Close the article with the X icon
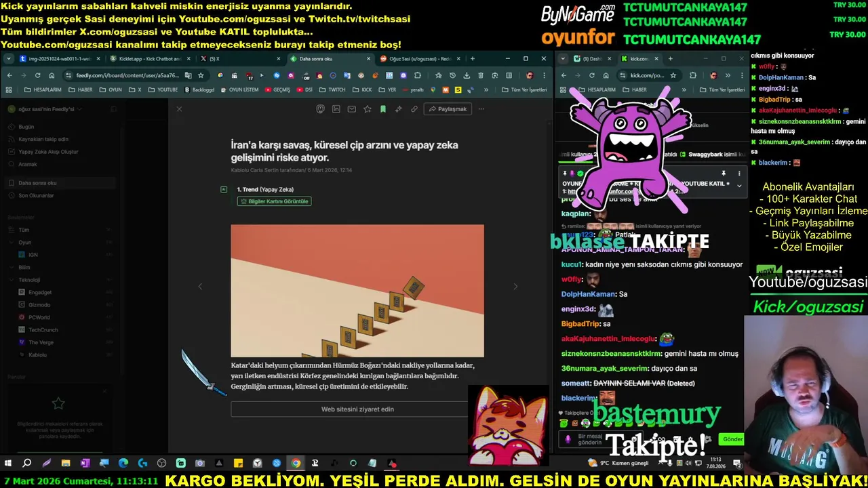This screenshot has width=868, height=488. coord(179,109)
